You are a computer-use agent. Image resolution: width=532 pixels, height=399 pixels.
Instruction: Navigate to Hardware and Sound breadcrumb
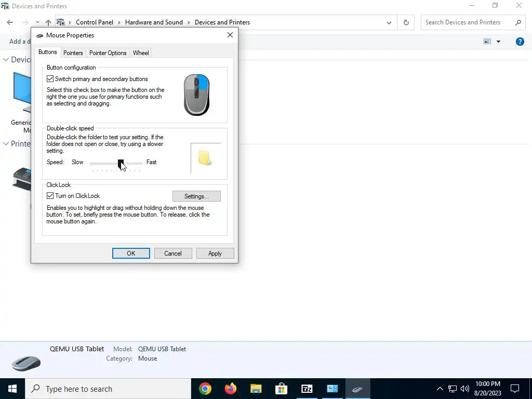(x=154, y=22)
